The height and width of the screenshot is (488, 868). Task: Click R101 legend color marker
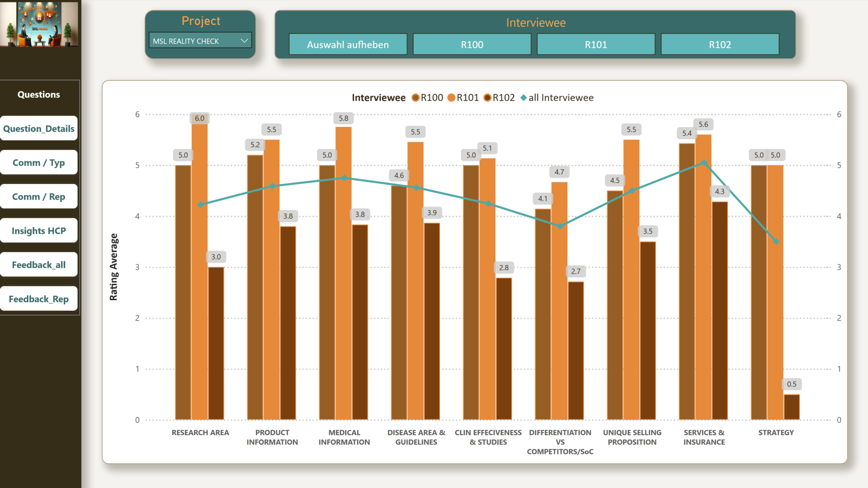(x=451, y=98)
